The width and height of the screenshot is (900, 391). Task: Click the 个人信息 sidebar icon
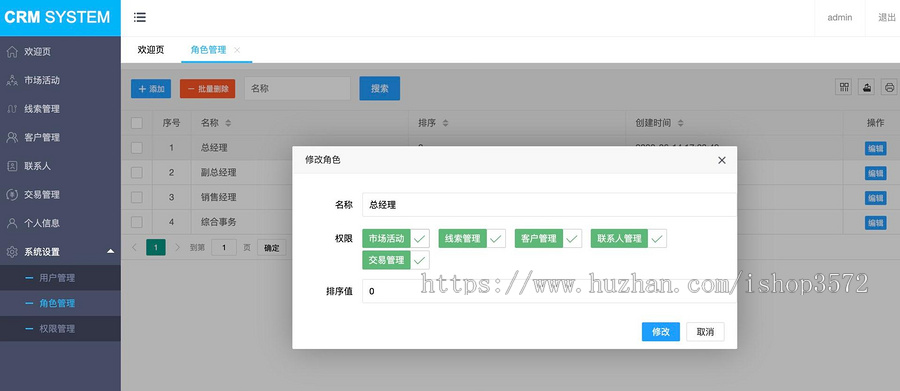pos(11,223)
